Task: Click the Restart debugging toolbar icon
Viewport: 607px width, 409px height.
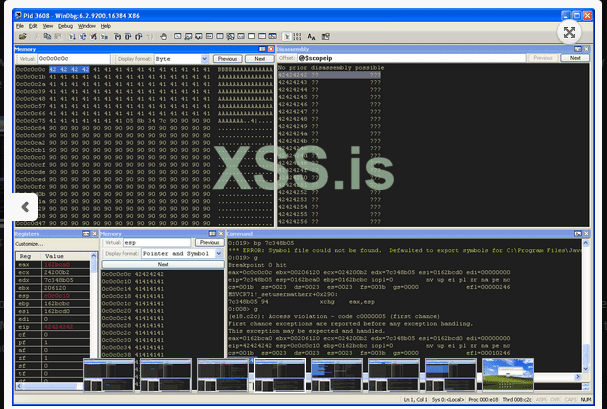Action: (x=83, y=36)
